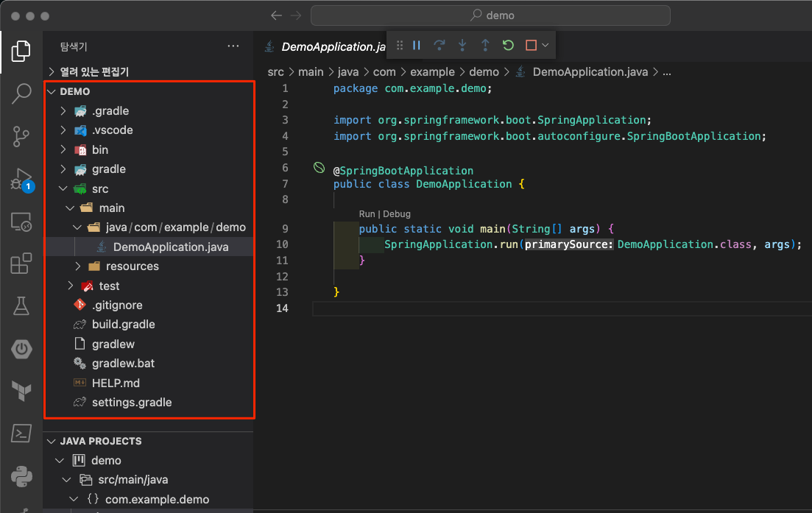Go forward using the navigation arrow
This screenshot has width=812, height=513.
click(x=296, y=15)
